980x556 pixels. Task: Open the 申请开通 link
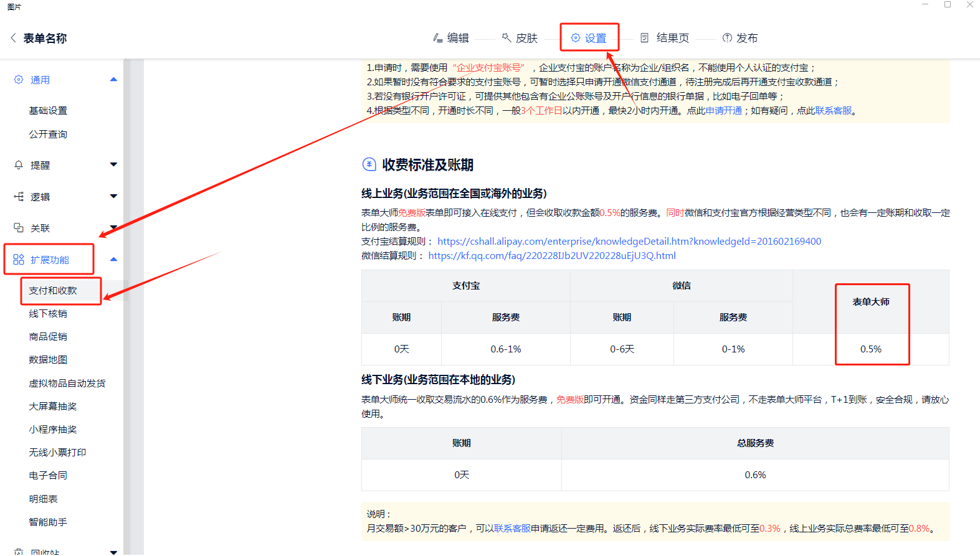point(723,111)
